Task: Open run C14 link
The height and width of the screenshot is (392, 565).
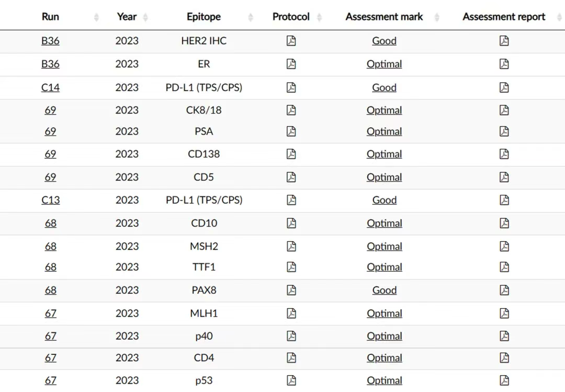Action: [50, 87]
